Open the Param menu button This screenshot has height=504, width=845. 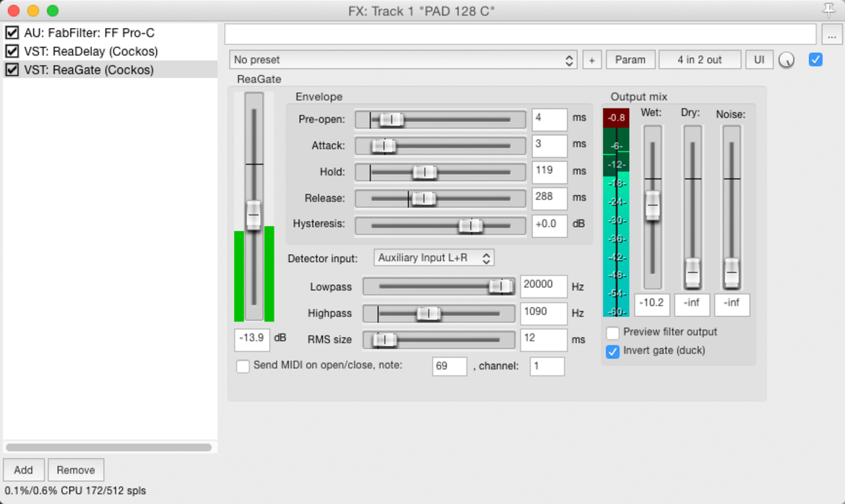[x=630, y=60]
